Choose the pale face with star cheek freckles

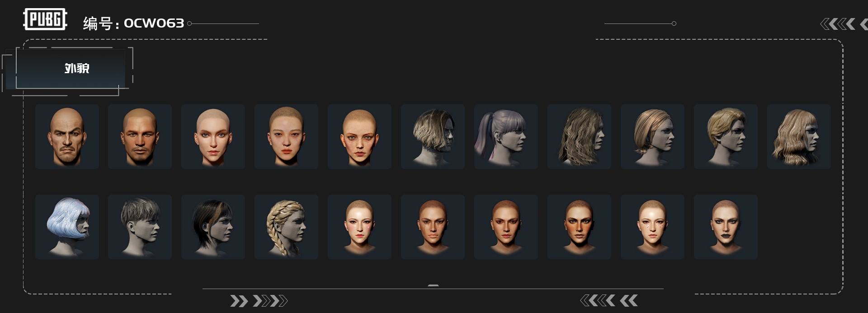click(x=652, y=227)
